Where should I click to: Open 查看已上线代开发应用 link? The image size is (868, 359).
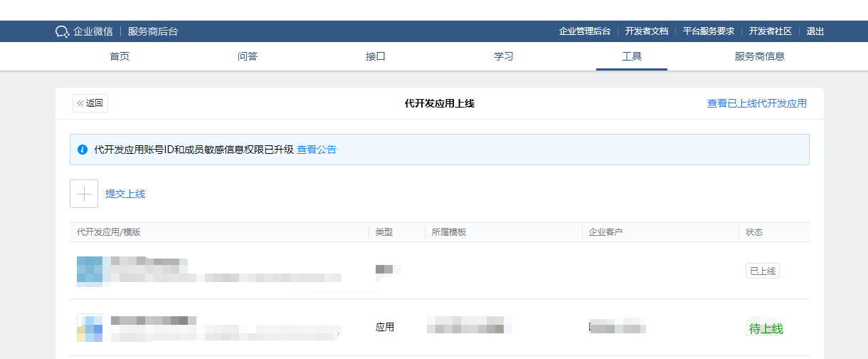coord(757,103)
